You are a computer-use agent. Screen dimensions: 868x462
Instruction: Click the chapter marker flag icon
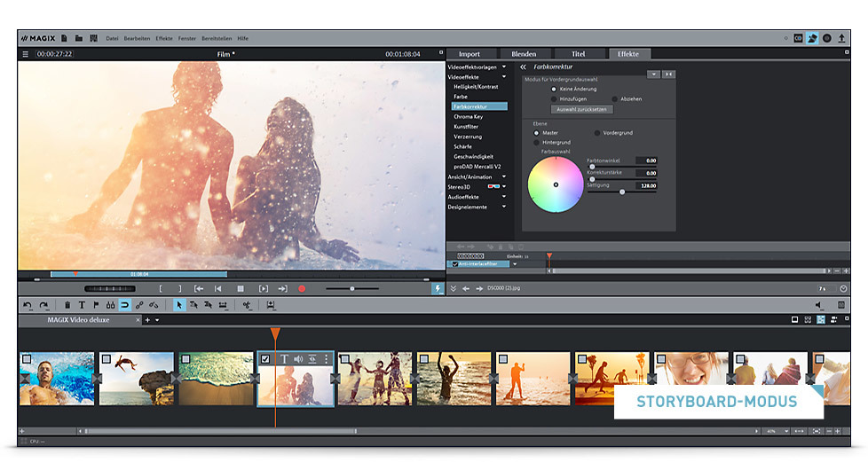point(96,305)
